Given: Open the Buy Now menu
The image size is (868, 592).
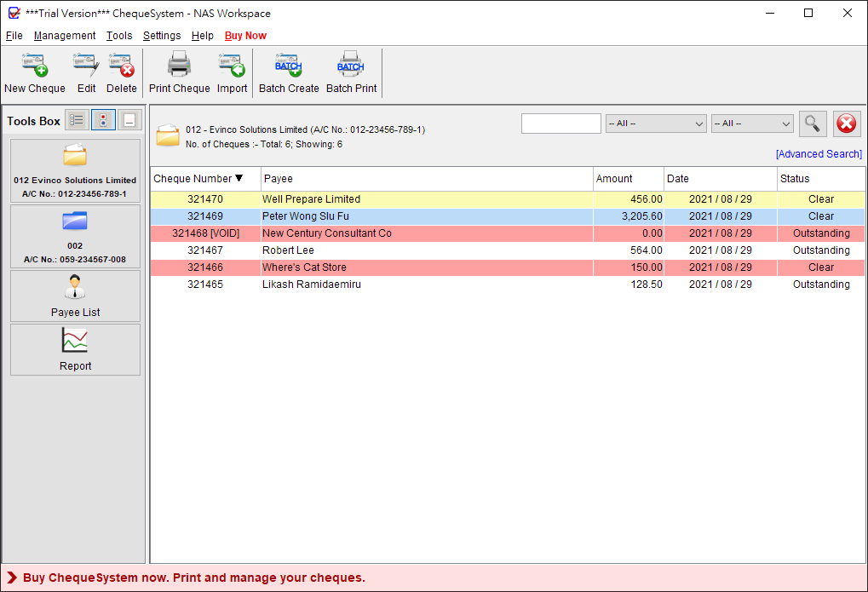Looking at the screenshot, I should pos(246,36).
